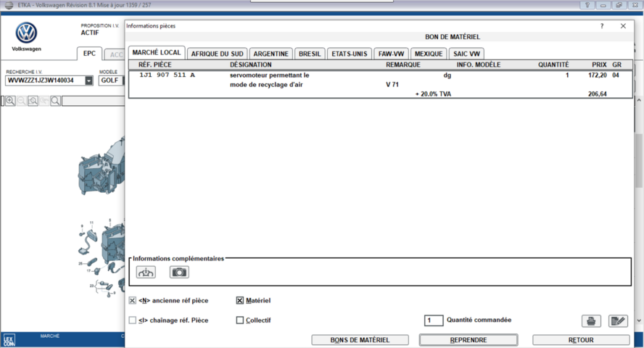Select the FAW-VW tab
644x348 pixels.
pos(391,54)
